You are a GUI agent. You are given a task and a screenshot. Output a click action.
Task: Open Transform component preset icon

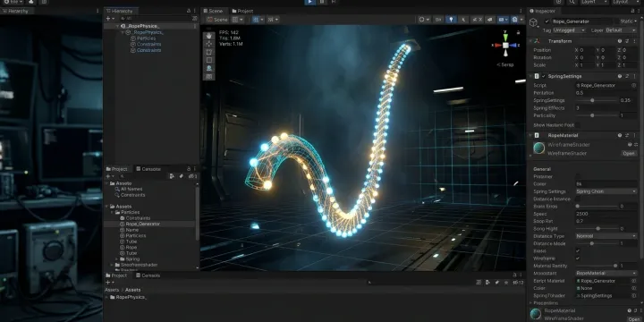click(627, 41)
